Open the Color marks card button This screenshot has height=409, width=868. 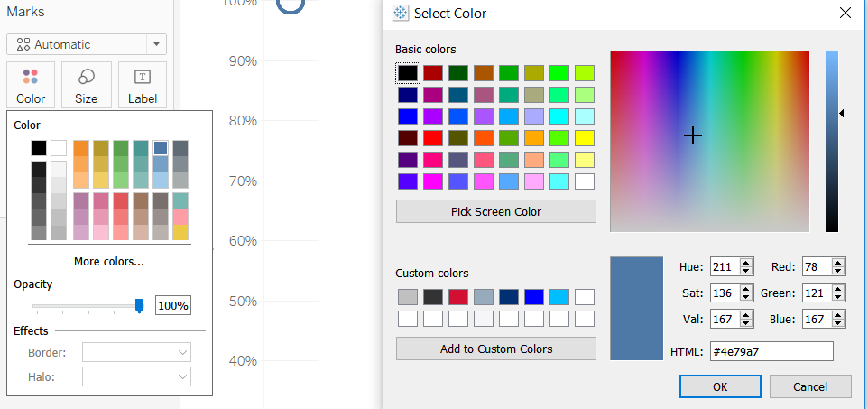(31, 85)
